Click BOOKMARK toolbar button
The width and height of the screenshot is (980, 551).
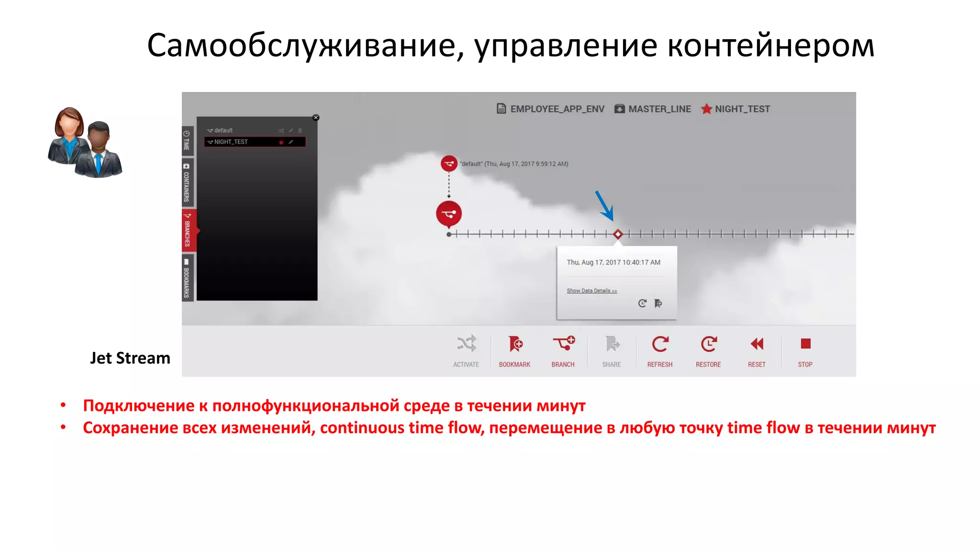click(515, 352)
